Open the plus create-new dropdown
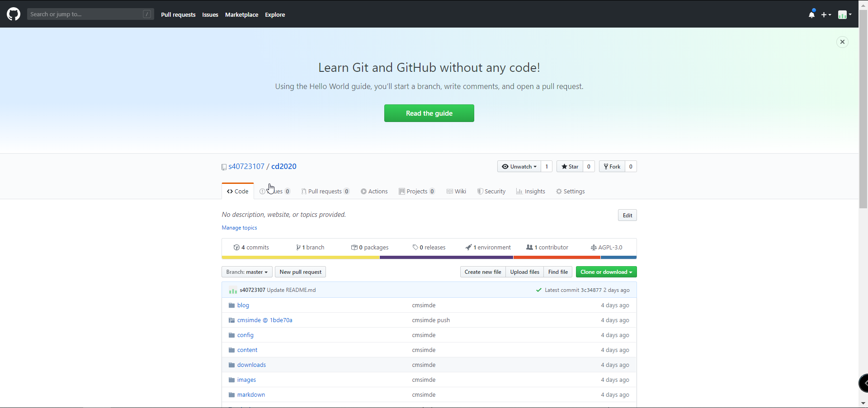 point(826,14)
